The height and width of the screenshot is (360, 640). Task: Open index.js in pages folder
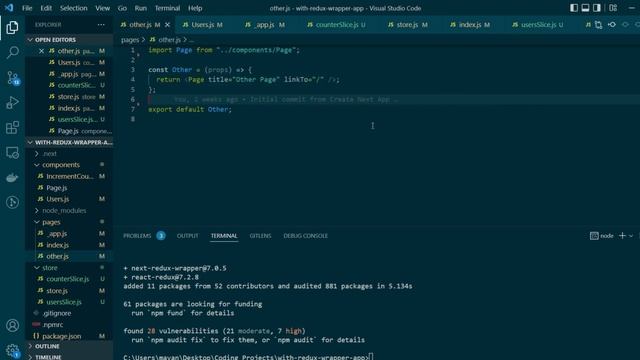pos(69,245)
